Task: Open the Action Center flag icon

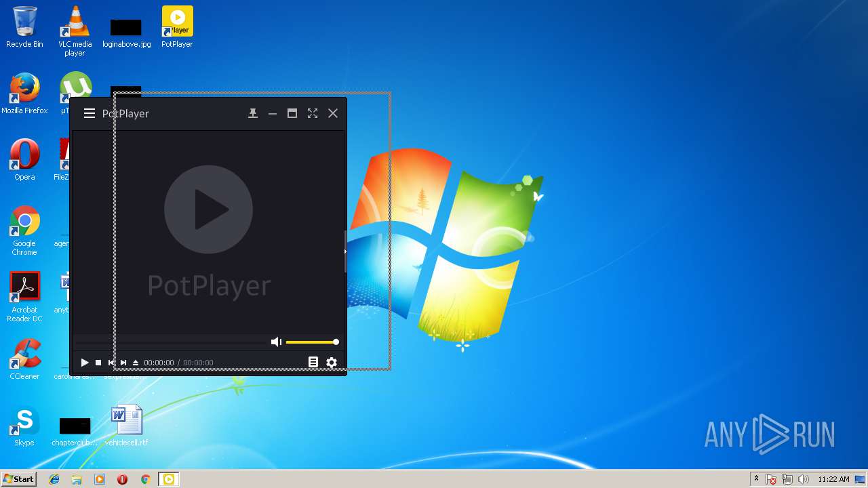Action: click(772, 479)
